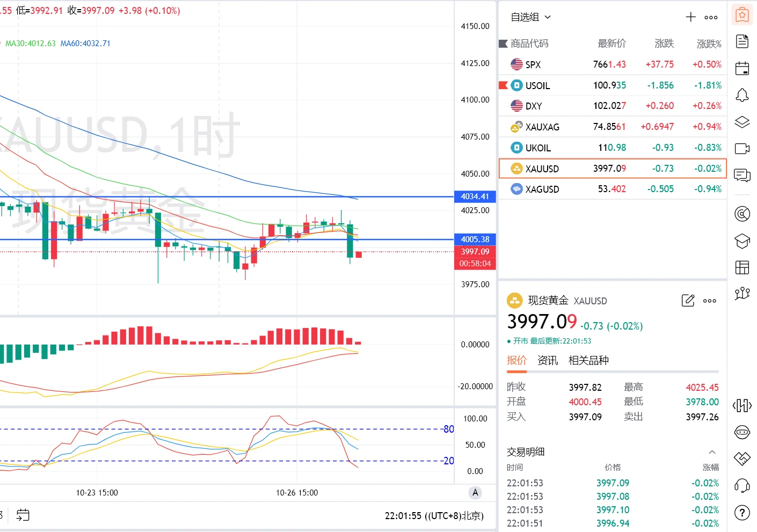This screenshot has width=757, height=532.
Task: Open the help question mark icon
Action: pos(742,513)
